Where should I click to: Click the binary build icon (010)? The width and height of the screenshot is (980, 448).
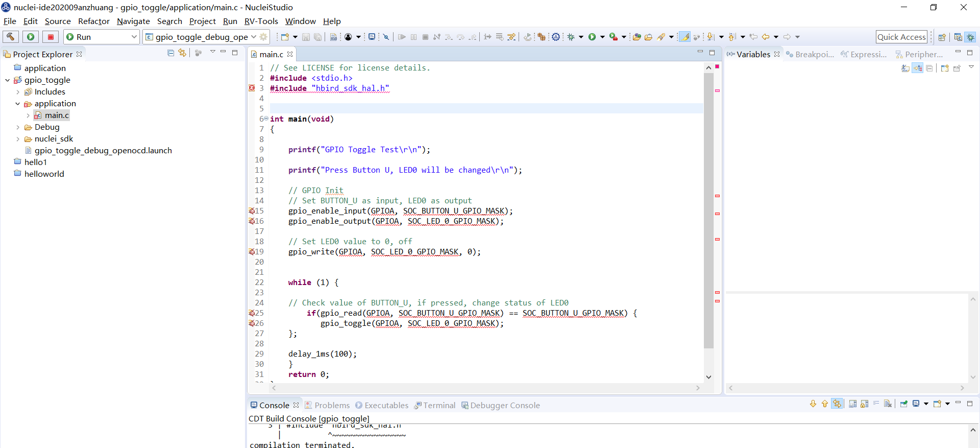click(x=333, y=37)
